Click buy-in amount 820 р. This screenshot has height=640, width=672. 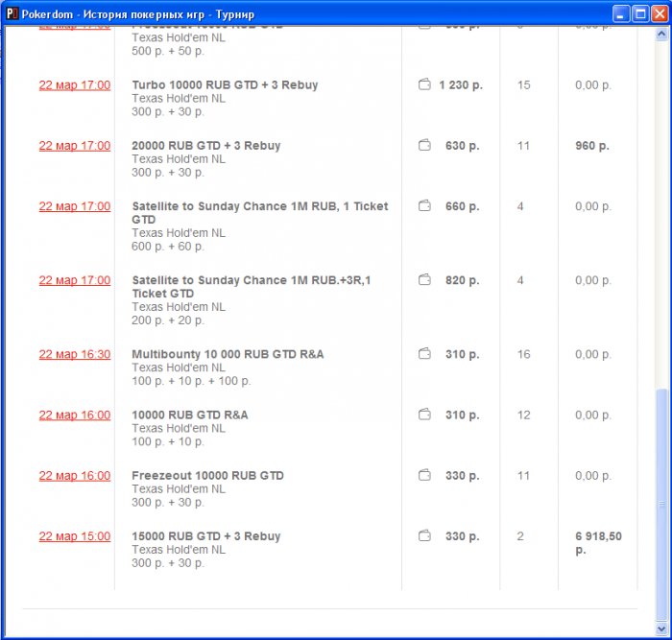click(463, 280)
